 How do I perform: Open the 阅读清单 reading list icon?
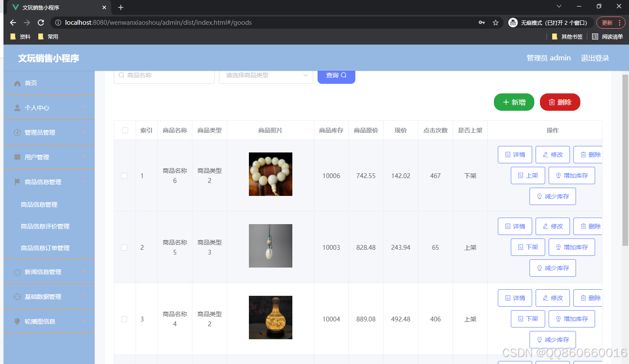(x=595, y=36)
